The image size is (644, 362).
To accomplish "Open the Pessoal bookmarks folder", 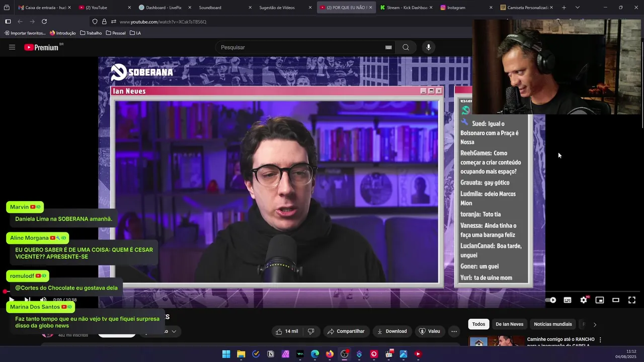I will [116, 33].
